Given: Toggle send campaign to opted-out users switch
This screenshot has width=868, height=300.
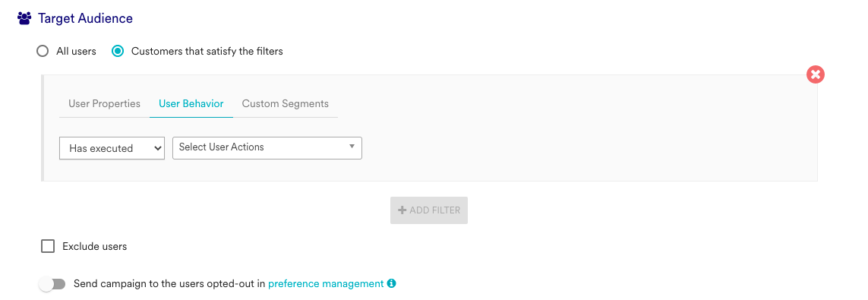Looking at the screenshot, I should coord(52,284).
